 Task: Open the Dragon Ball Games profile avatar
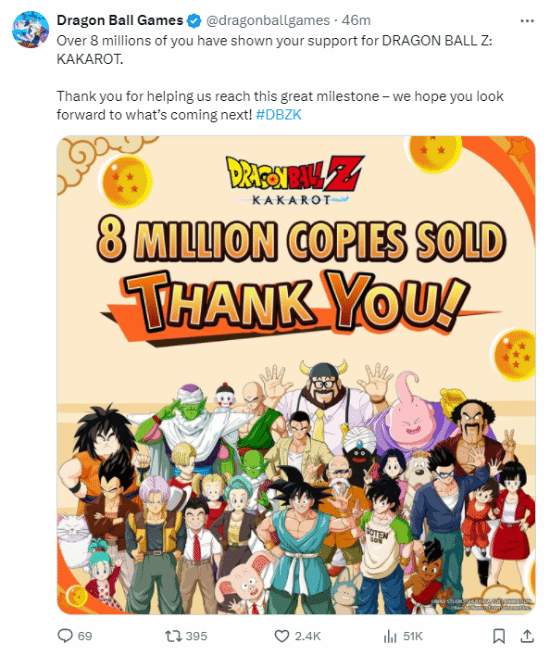31,29
